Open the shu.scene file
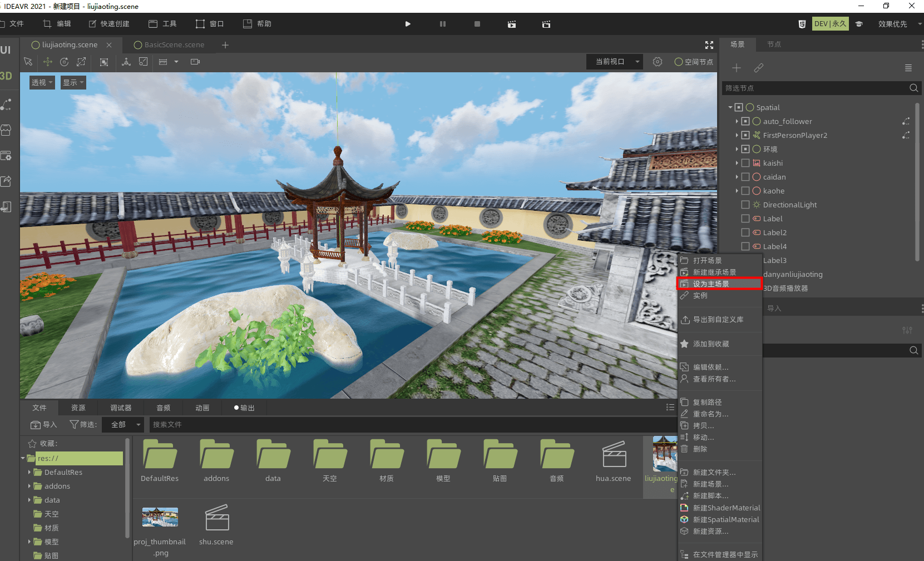The width and height of the screenshot is (924, 561). (216, 525)
